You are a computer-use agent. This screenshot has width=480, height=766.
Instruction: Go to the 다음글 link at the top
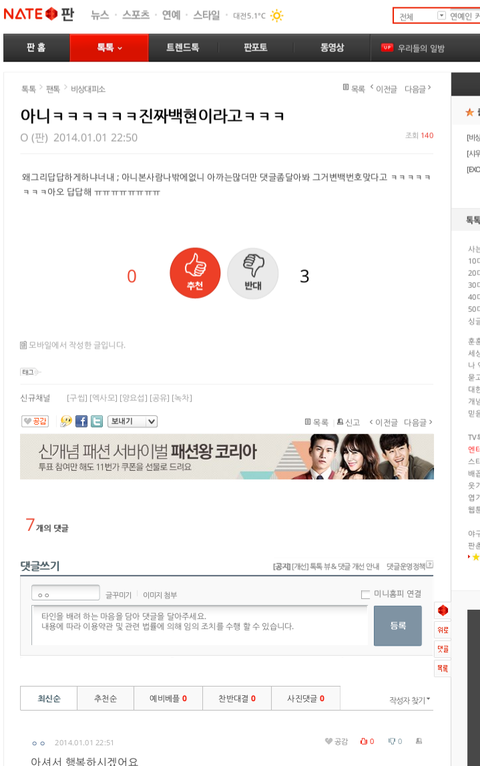click(x=417, y=89)
